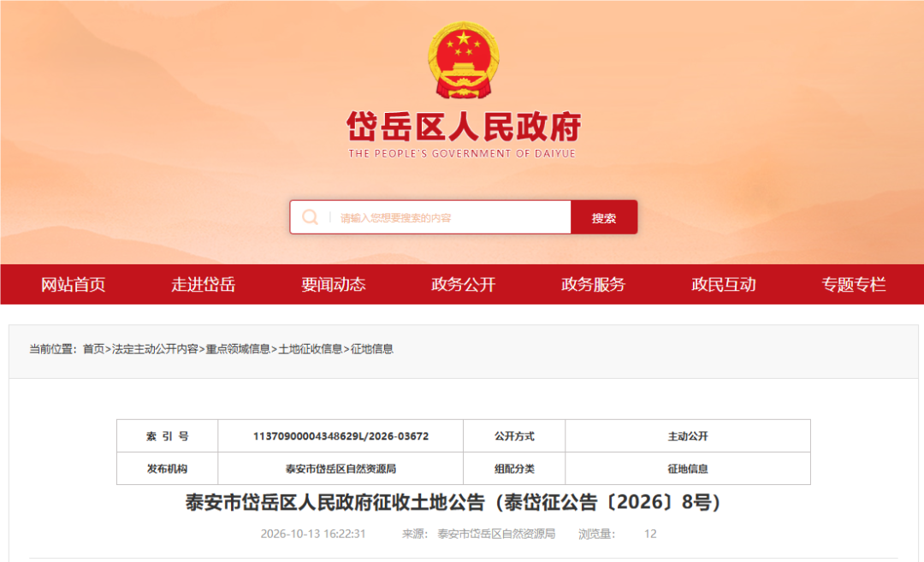Screen dimensions: 924x562
Task: Click table cell 泰安市岱岳区自然资源局
Action: (341, 469)
